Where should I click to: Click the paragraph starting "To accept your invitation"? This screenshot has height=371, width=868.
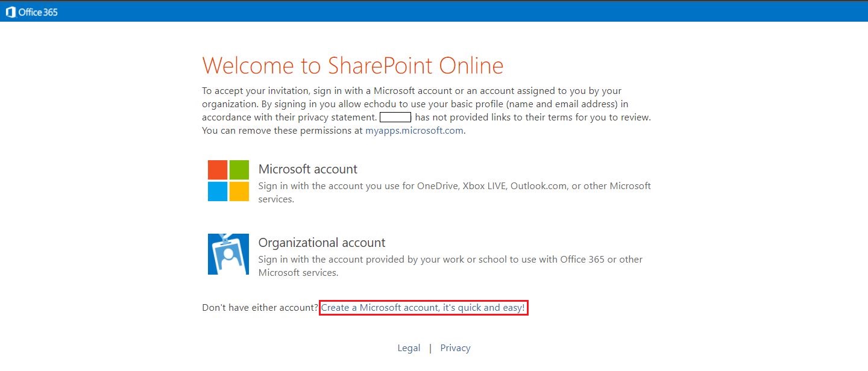click(x=427, y=111)
